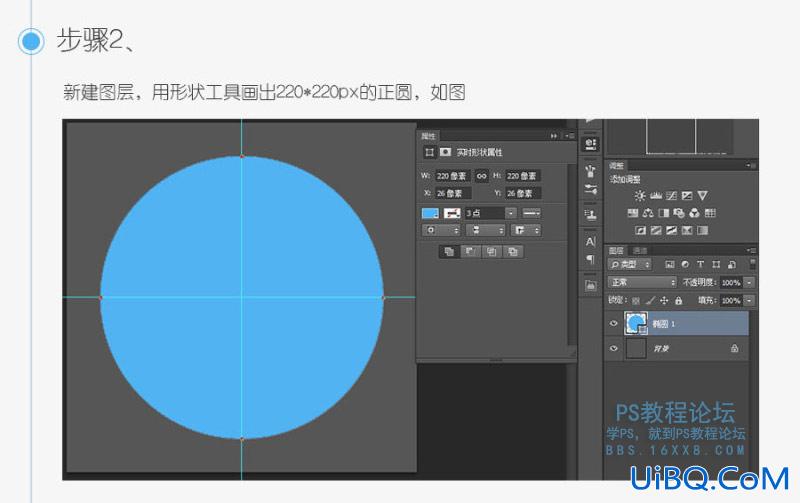The image size is (800, 503).
Task: Add a Black & White adjustment
Action: point(664,213)
